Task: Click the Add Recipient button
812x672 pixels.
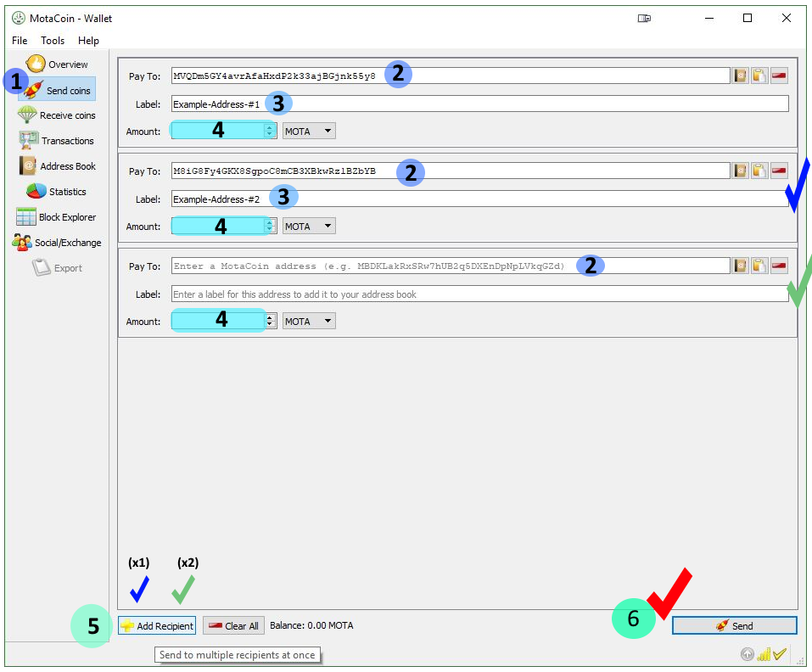Action: 157,625
